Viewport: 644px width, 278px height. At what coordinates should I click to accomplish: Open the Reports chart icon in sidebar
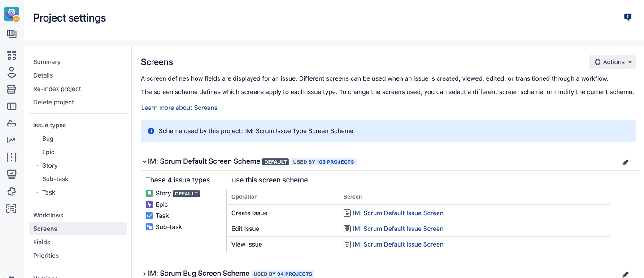(12, 140)
